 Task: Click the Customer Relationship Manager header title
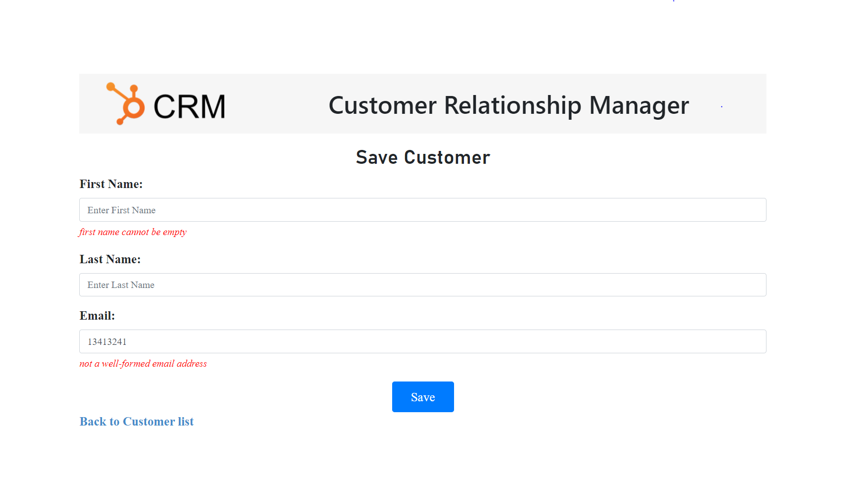(x=508, y=105)
